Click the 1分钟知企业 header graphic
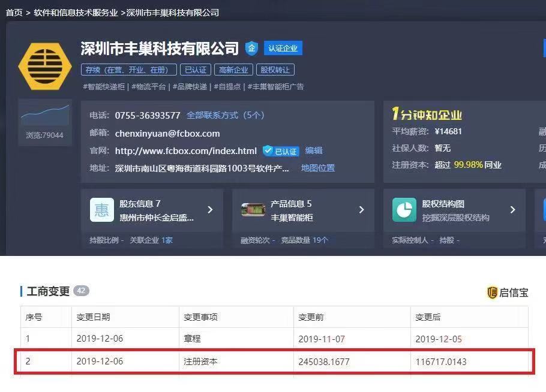The image size is (546, 392). pyautogui.click(x=428, y=112)
